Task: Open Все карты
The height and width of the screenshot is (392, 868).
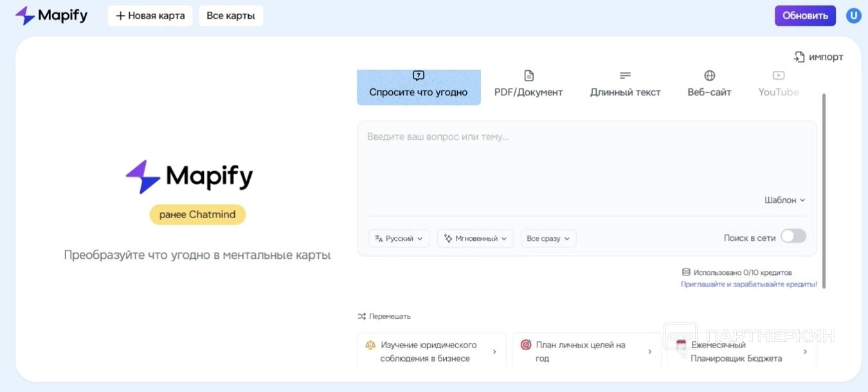Action: tap(231, 16)
